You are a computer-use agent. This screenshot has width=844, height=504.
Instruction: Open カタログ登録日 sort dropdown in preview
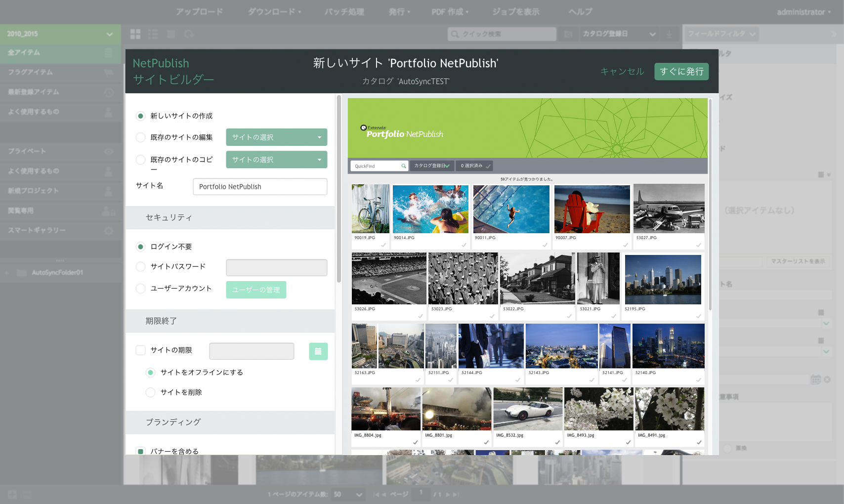[431, 166]
